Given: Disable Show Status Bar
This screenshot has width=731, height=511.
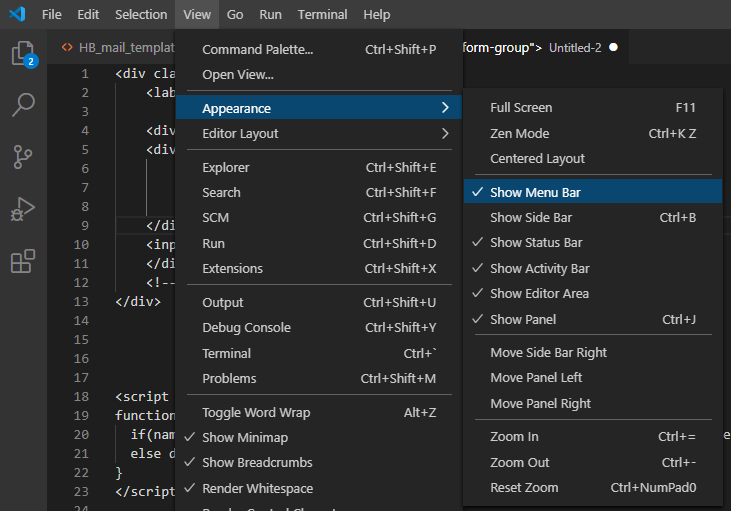Looking at the screenshot, I should [536, 243].
